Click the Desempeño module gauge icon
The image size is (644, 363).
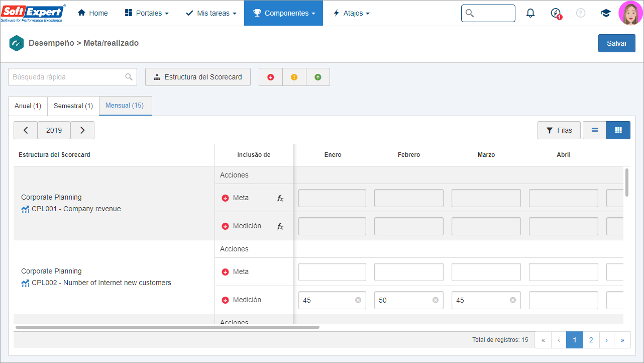click(x=17, y=43)
